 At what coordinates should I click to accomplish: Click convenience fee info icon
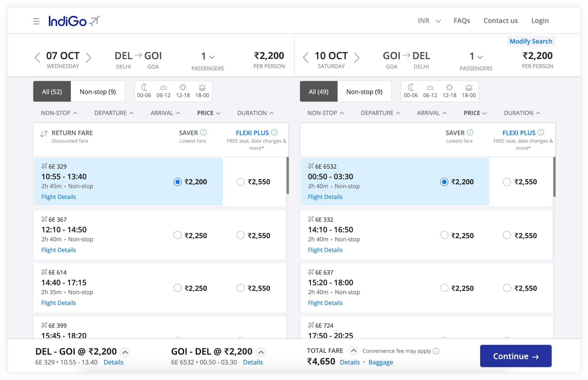(x=436, y=351)
